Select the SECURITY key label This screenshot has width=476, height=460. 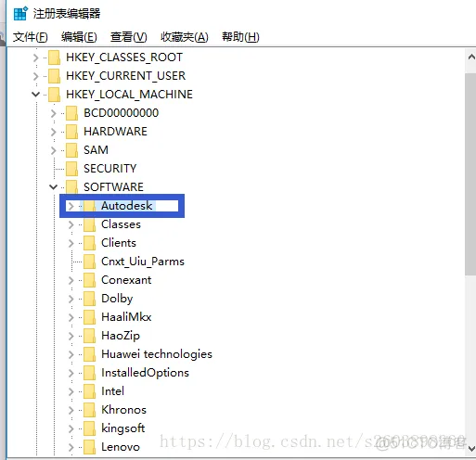tap(109, 169)
